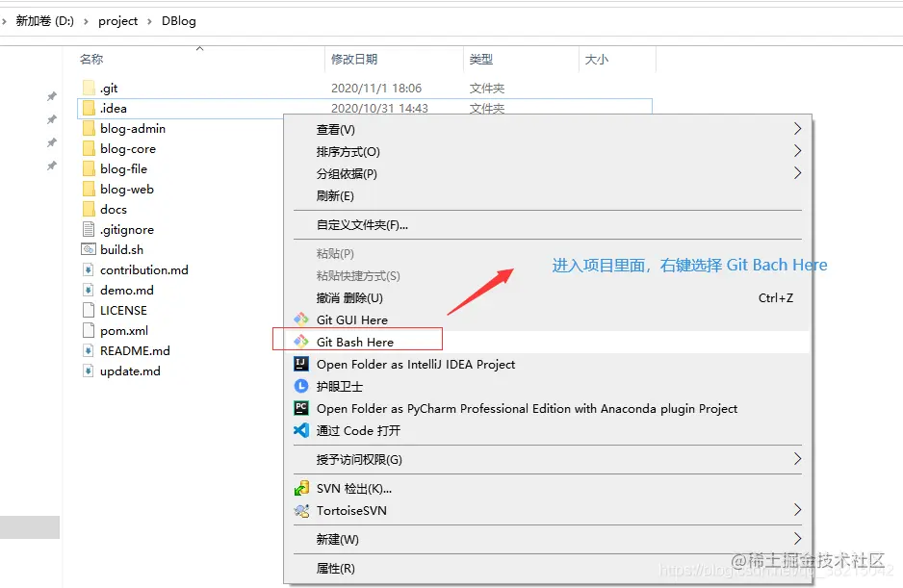Viewport: 903px width, 588px height.
Task: Select the contribution.md file name
Action: [x=144, y=269]
